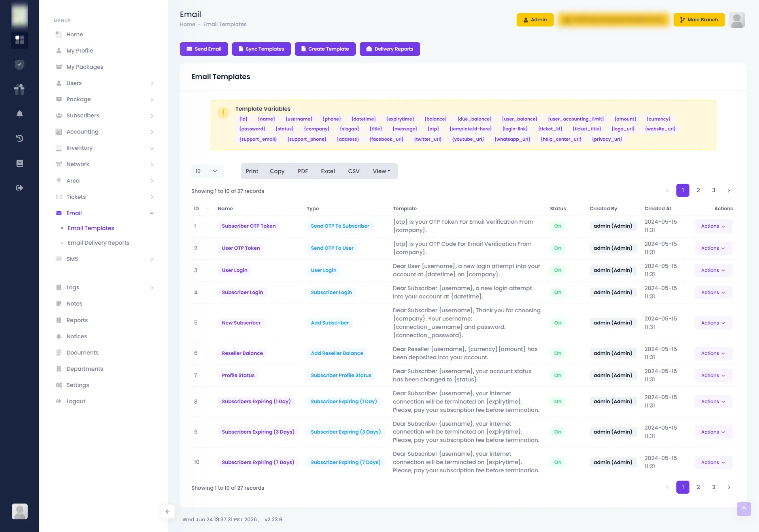Expand the Accounting menu
This screenshot has height=532, width=759.
[104, 132]
